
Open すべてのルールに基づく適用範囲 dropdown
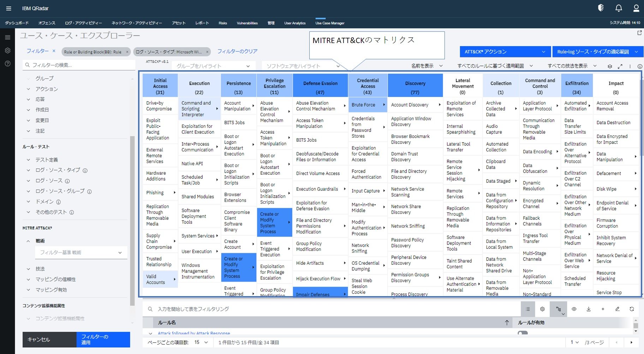point(495,66)
